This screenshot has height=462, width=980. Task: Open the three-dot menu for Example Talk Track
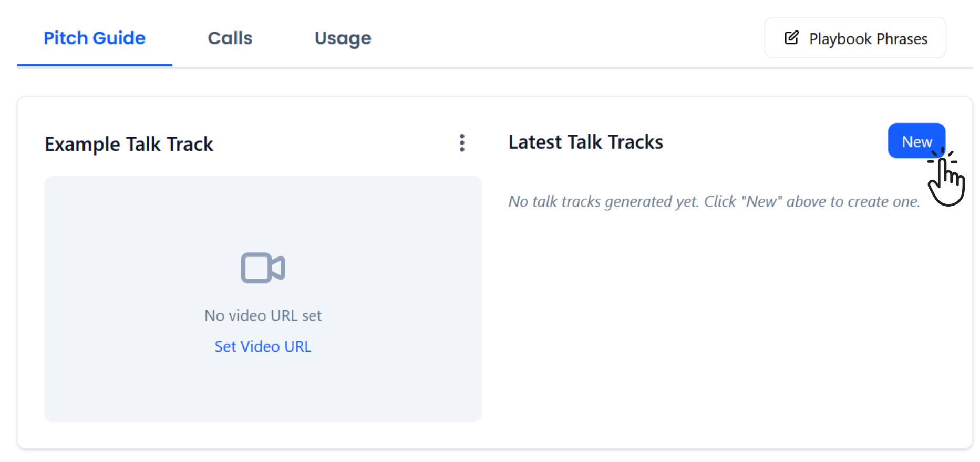tap(462, 143)
